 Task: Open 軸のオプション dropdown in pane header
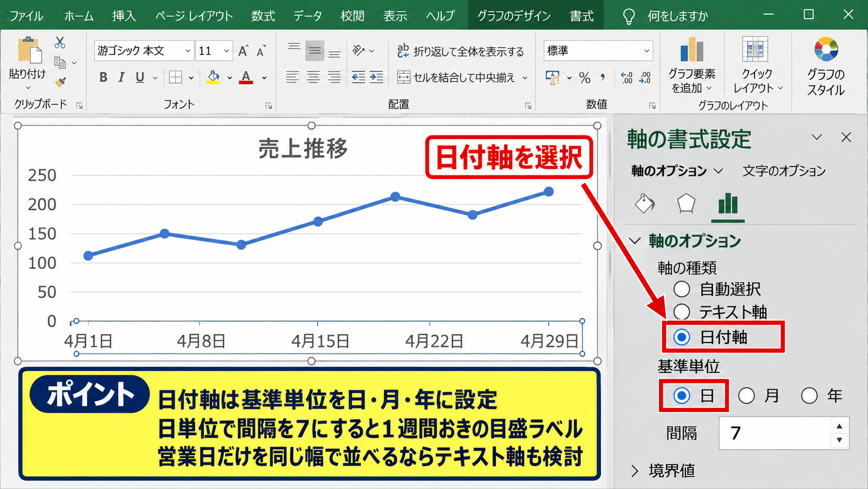pos(718,171)
